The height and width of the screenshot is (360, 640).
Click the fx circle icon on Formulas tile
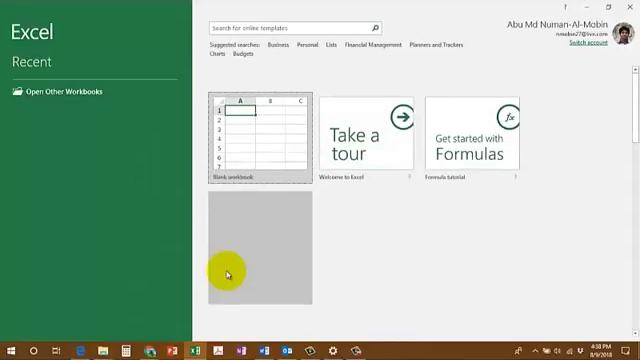tap(508, 117)
